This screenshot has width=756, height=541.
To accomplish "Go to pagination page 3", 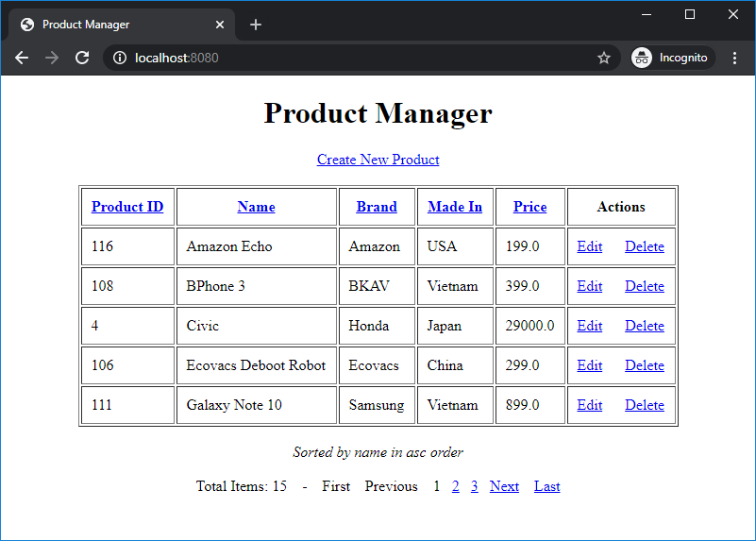I will click(475, 486).
